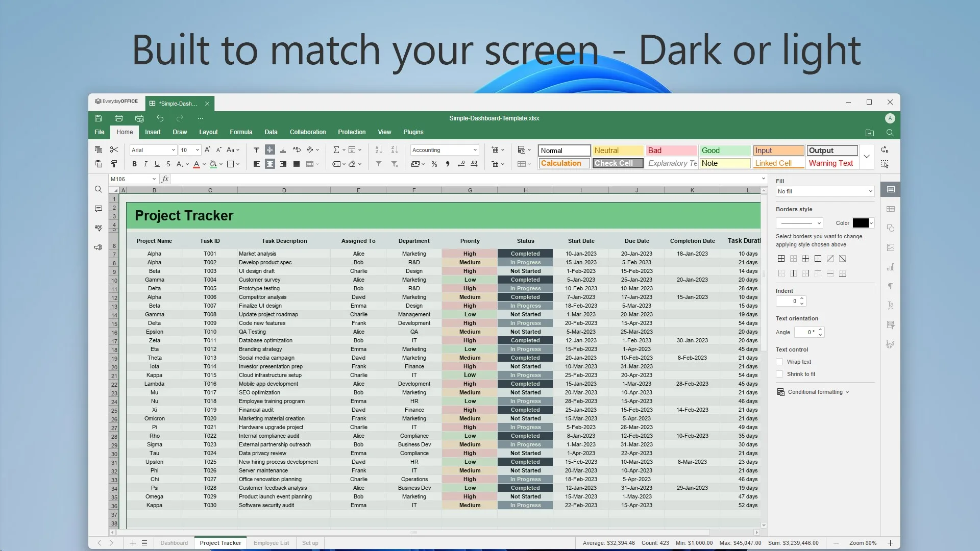Click Align Top icon
980x551 pixels.
pos(256,150)
